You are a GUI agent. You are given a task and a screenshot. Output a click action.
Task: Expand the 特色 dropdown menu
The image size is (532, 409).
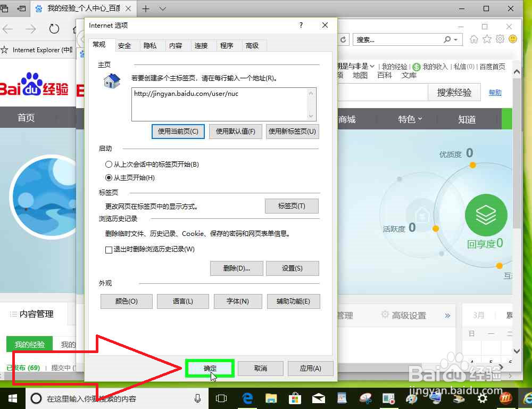pyautogui.click(x=410, y=119)
